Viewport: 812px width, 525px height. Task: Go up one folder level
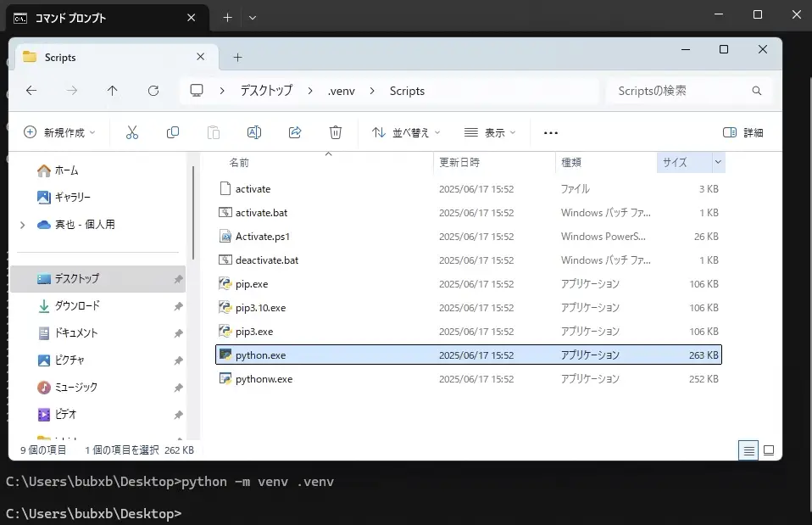click(x=112, y=91)
